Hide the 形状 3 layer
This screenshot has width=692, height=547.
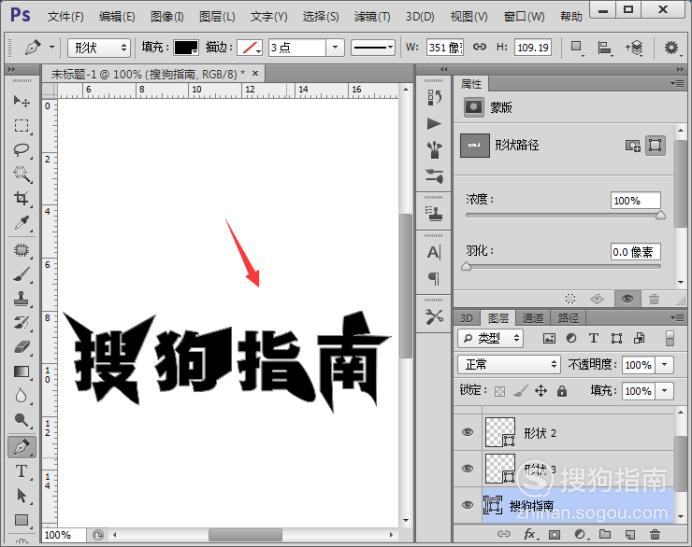pos(467,468)
